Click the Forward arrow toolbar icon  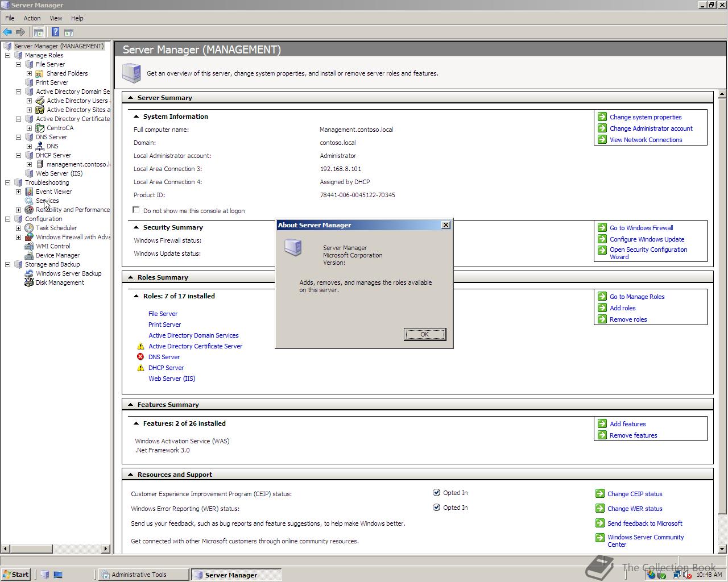20,32
